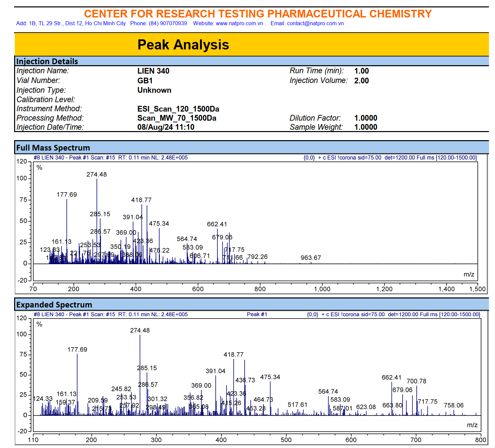The height and width of the screenshot is (448, 495).
Task: Select the injection name value LIEN 340
Action: click(153, 71)
